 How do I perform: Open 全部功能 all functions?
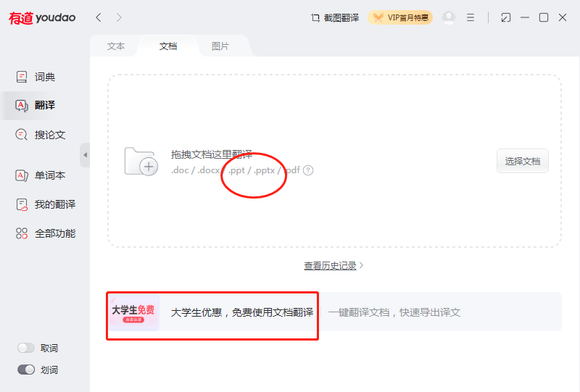44,233
